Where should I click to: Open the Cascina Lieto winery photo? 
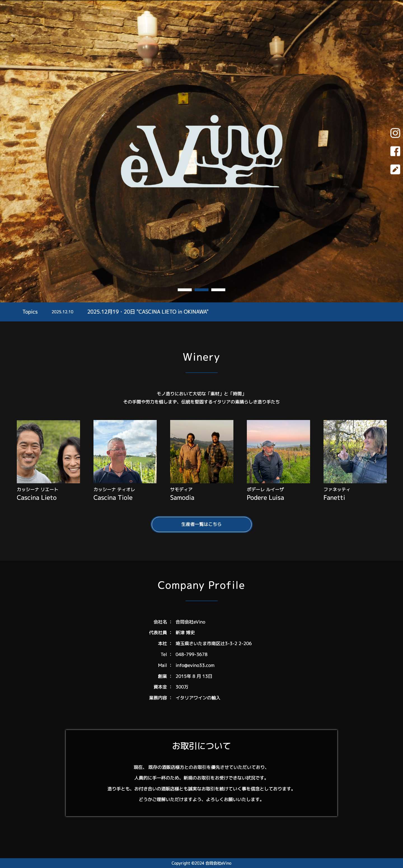48,452
